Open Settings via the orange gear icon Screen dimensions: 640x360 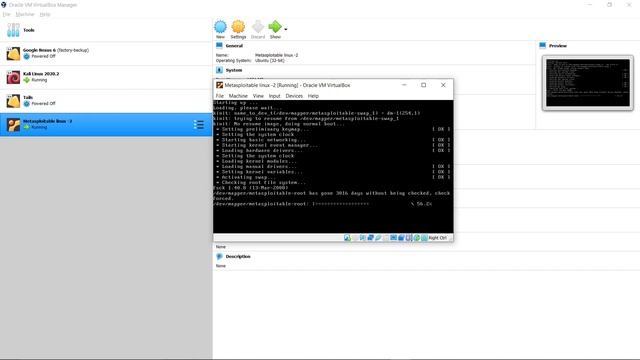[238, 27]
